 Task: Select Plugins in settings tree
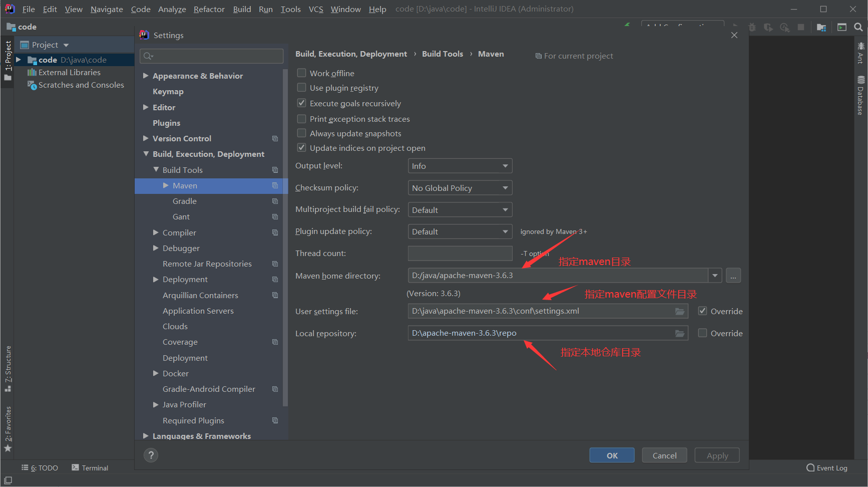point(166,123)
